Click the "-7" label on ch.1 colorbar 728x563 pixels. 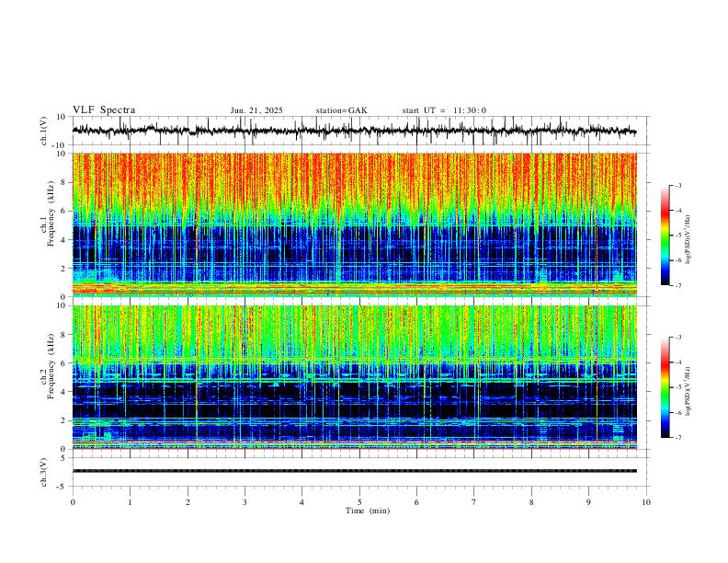tap(677, 285)
